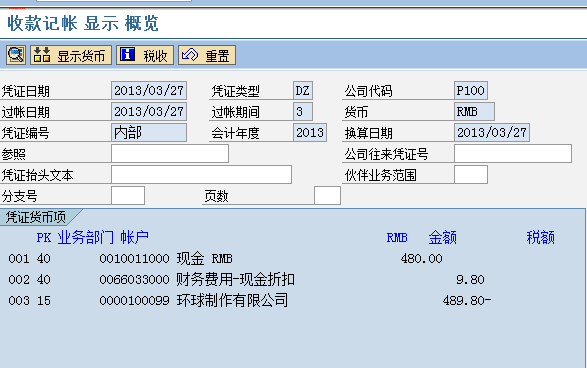This screenshot has width=587, height=368.
Task: Focus the 公司往来凭证号 input field
Action: coord(513,153)
